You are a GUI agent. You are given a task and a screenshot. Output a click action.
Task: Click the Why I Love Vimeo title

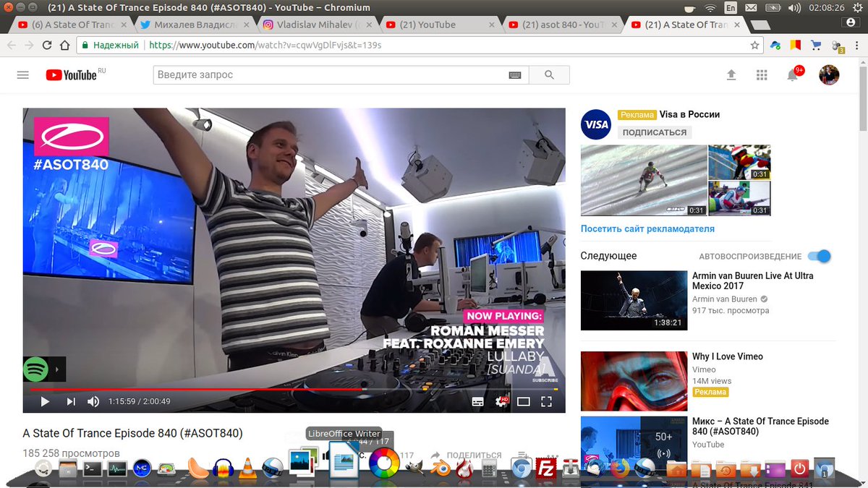pyautogui.click(x=727, y=356)
